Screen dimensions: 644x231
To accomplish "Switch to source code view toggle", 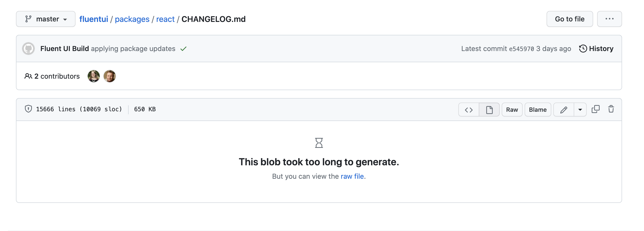I will point(469,109).
